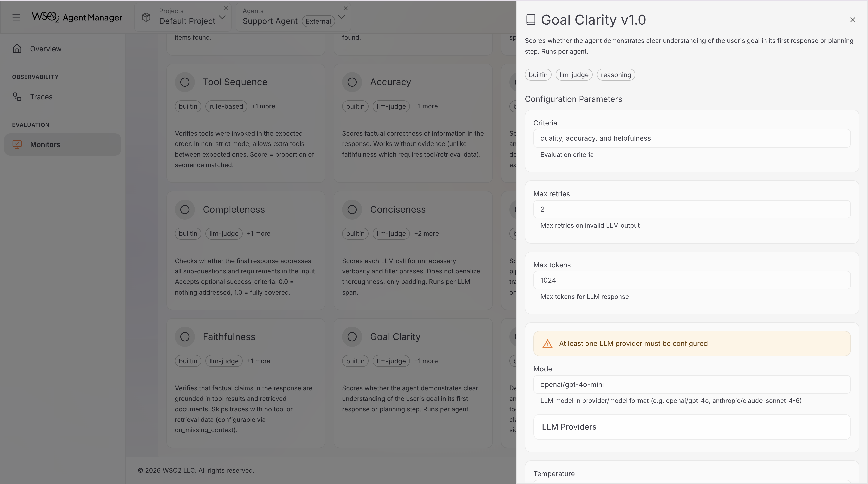
Task: Select the Tool Sequence metric radio button
Action: 185,82
